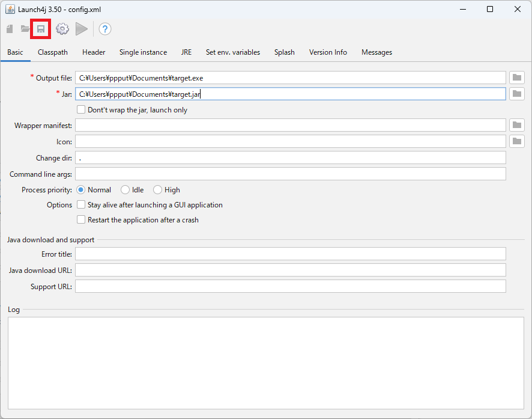Enable 'Don't wrap the jar, launch only'
This screenshot has width=532, height=419.
[81, 109]
